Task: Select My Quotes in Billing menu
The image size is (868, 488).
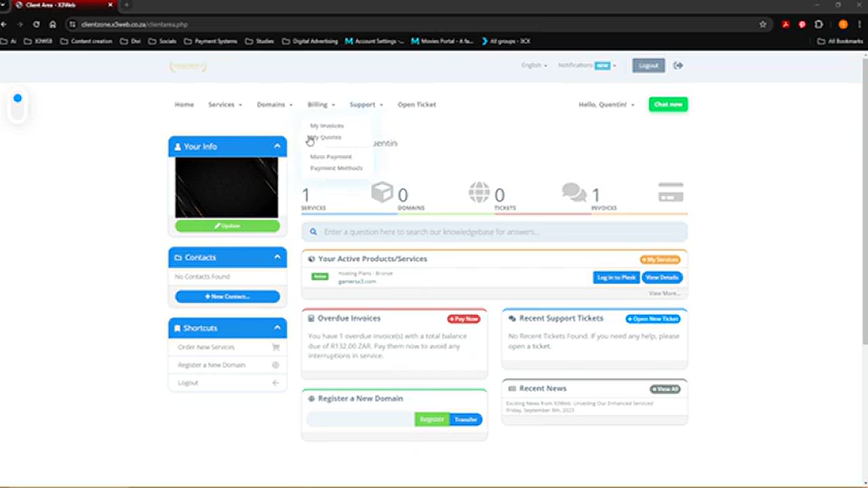Action: tap(325, 137)
